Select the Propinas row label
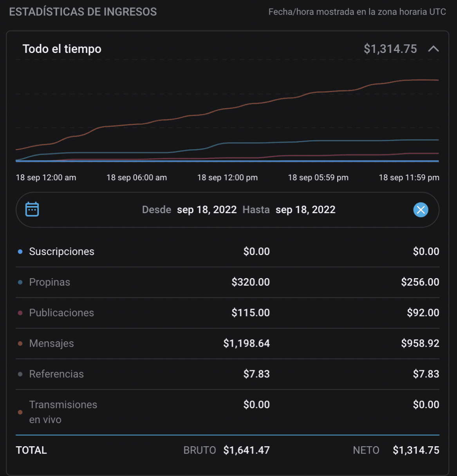Viewport: 457px width, 476px height. click(49, 282)
